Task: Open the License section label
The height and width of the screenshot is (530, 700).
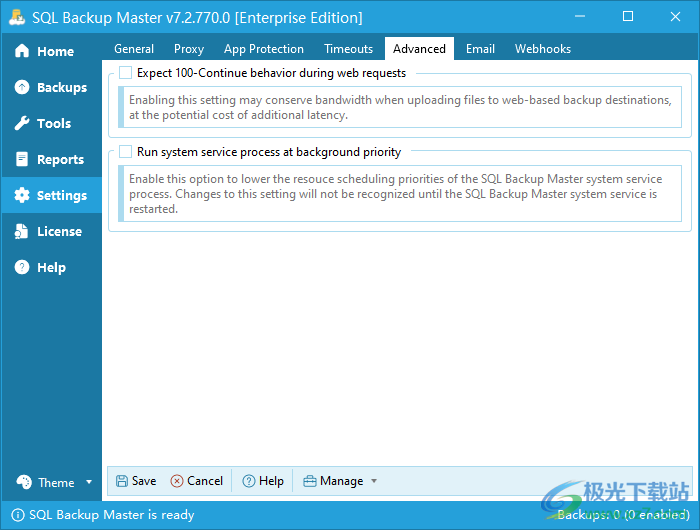Action: 59,231
